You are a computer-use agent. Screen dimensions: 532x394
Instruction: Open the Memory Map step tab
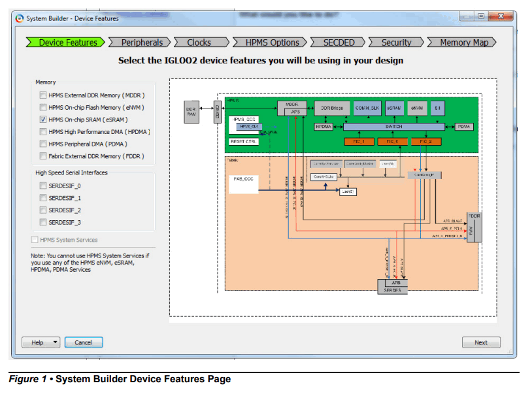tap(462, 42)
